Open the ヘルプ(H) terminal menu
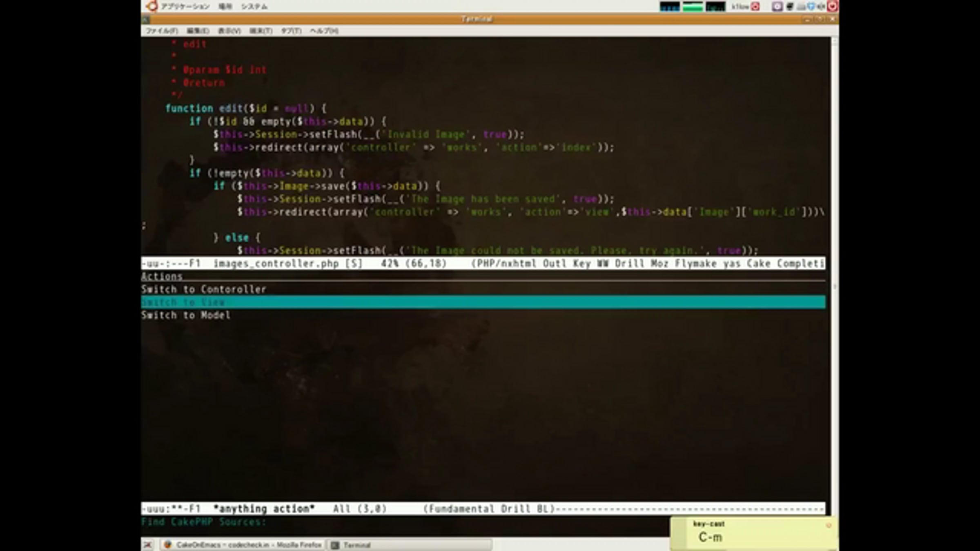This screenshot has width=980, height=551. [324, 31]
